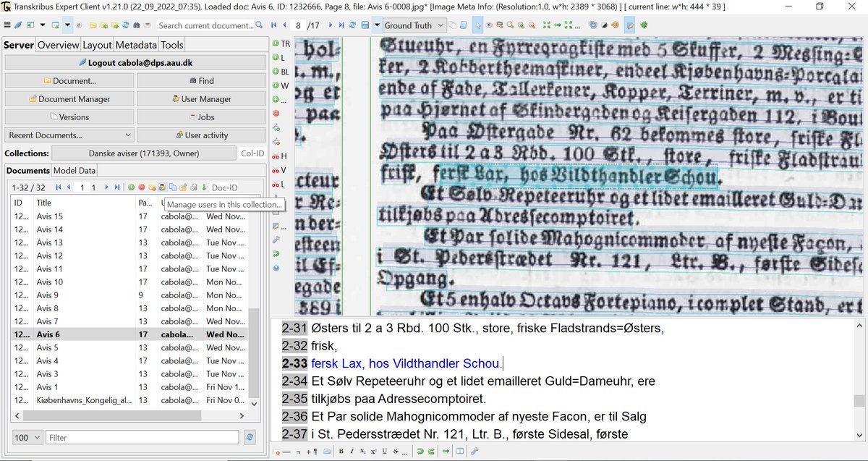Click the green undo arrow in side toolbar

pyautogui.click(x=276, y=254)
